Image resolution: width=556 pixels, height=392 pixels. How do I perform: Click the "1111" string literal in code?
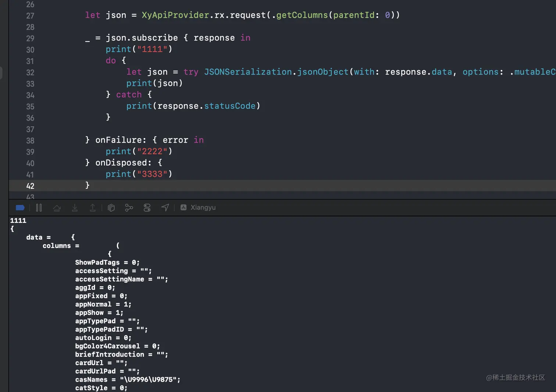click(x=152, y=49)
